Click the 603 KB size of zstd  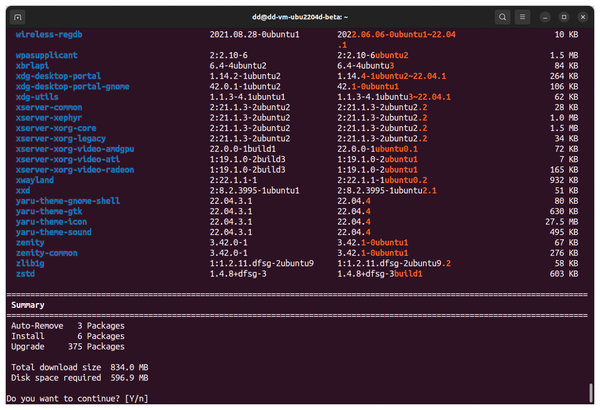tap(564, 273)
